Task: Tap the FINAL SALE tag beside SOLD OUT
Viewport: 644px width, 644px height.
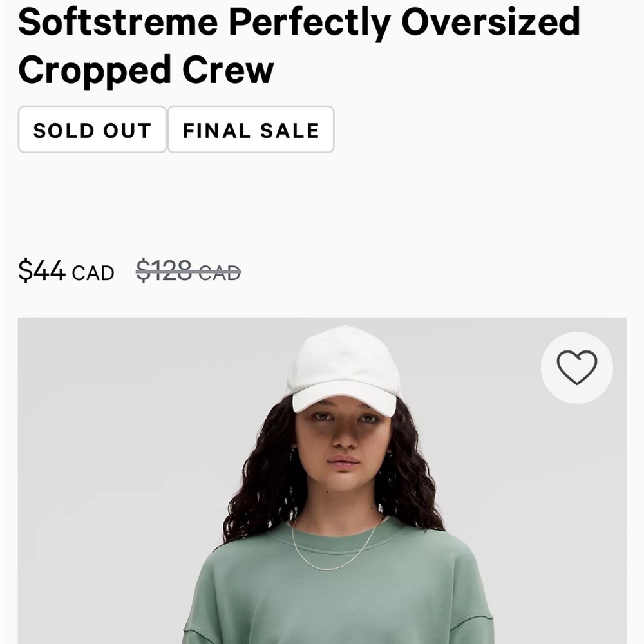Action: (x=250, y=130)
